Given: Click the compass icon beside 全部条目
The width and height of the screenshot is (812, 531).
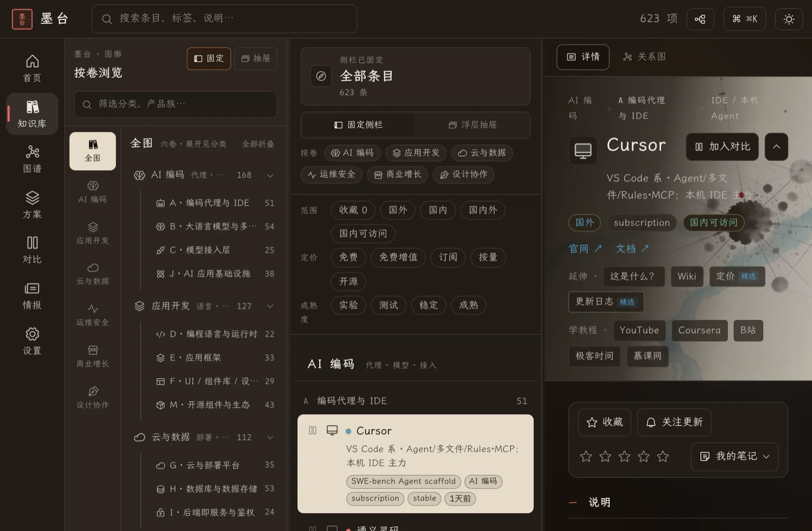Looking at the screenshot, I should click(321, 76).
